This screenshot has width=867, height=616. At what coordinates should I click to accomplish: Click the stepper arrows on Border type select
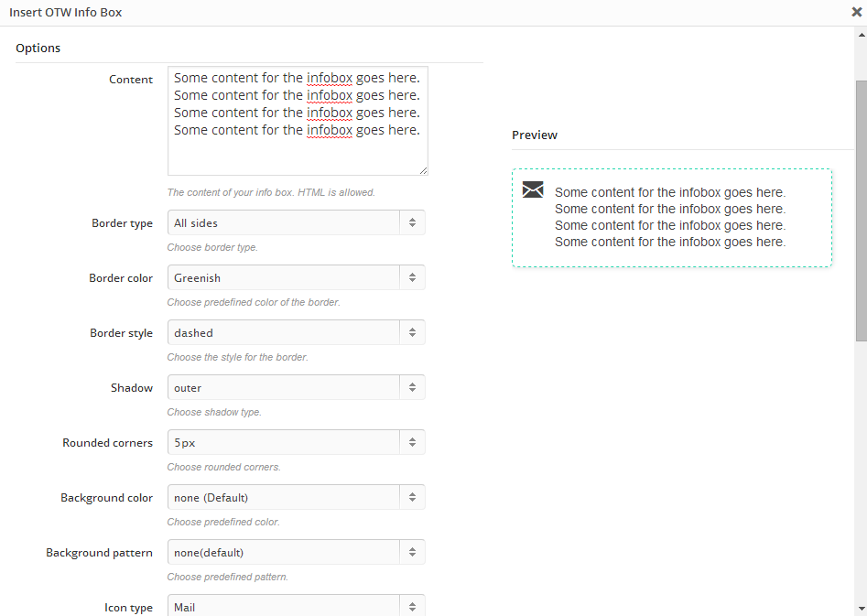[x=413, y=222]
